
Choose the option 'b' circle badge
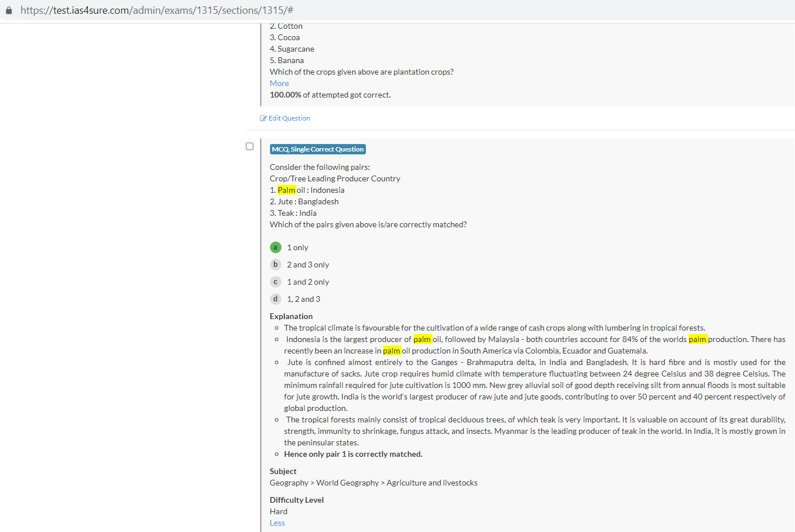[275, 265]
